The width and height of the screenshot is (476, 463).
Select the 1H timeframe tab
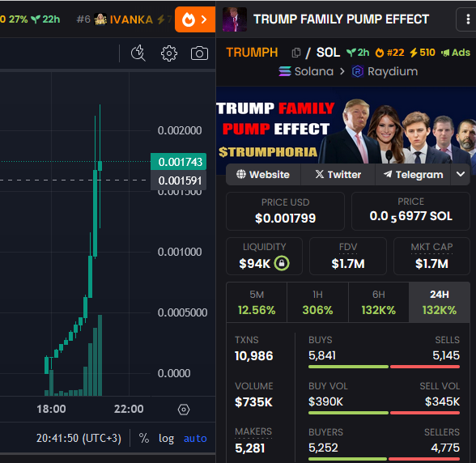(x=317, y=303)
